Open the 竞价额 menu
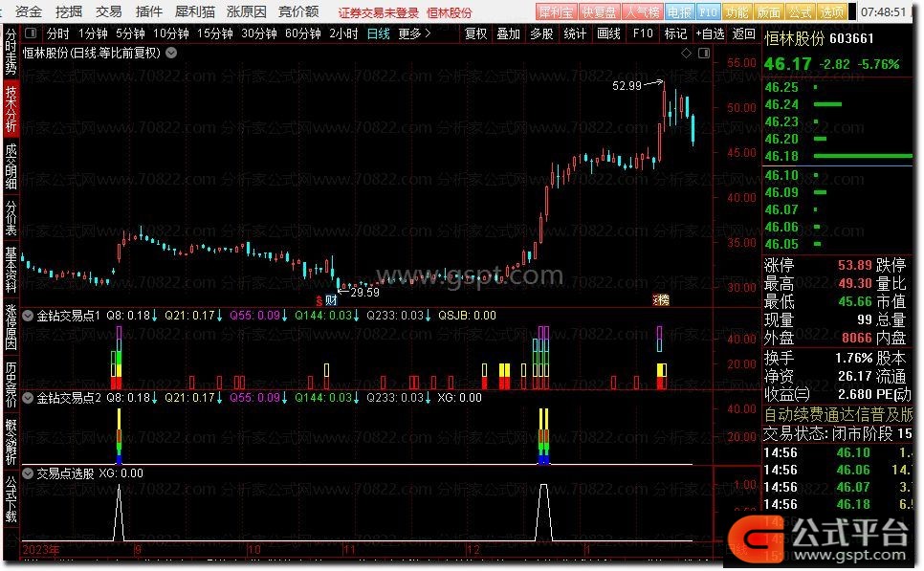Image resolution: width=924 pixels, height=571 pixels. 298,11
